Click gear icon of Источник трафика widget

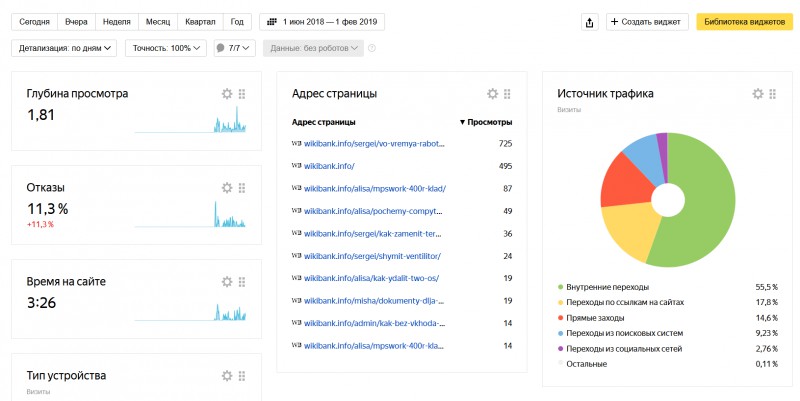(x=757, y=94)
